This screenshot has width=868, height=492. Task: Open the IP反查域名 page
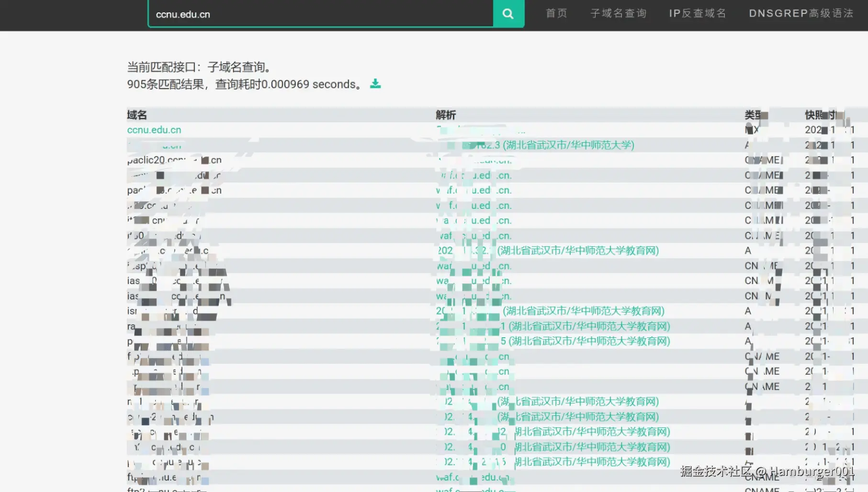tap(697, 13)
